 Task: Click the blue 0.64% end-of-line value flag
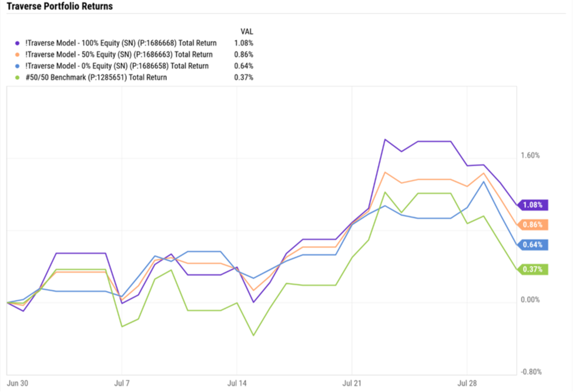pos(533,245)
